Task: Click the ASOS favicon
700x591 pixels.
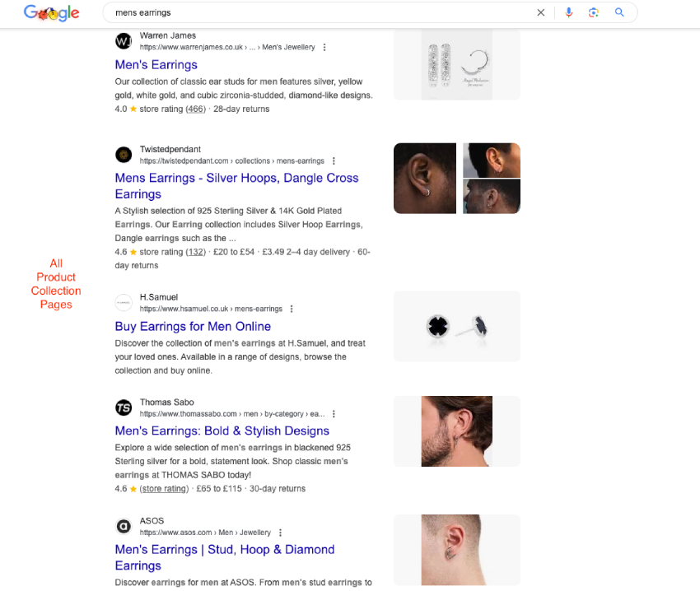Action: 124,526
